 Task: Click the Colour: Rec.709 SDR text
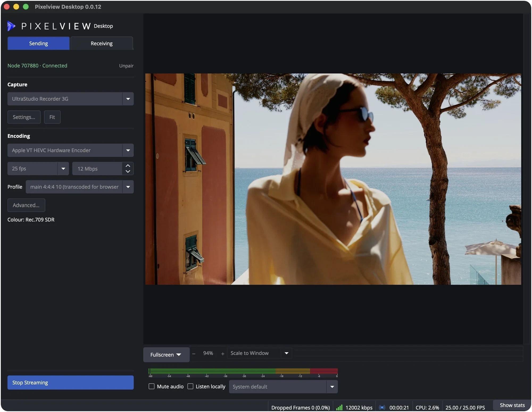31,220
